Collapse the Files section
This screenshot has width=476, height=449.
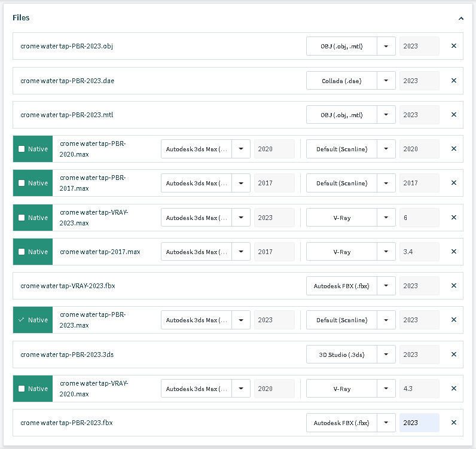461,19
